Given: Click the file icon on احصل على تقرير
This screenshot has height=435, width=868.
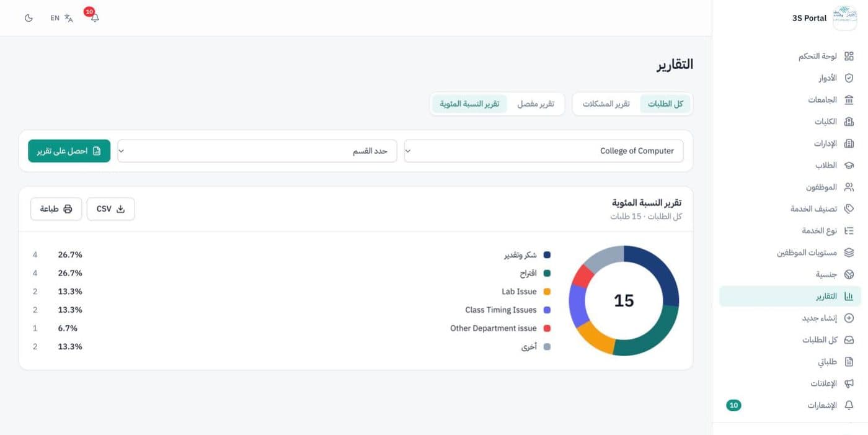Looking at the screenshot, I should (97, 151).
